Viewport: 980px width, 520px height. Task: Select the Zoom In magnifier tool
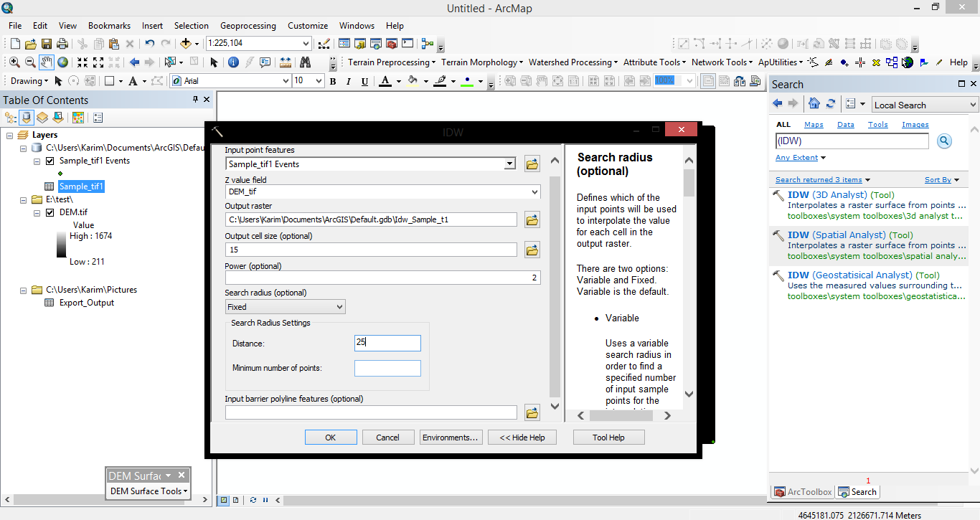[14, 62]
